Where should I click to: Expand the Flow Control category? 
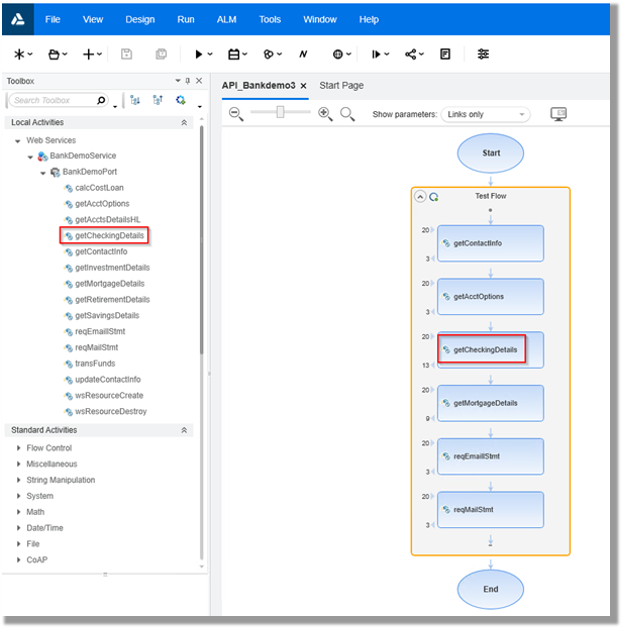(18, 448)
